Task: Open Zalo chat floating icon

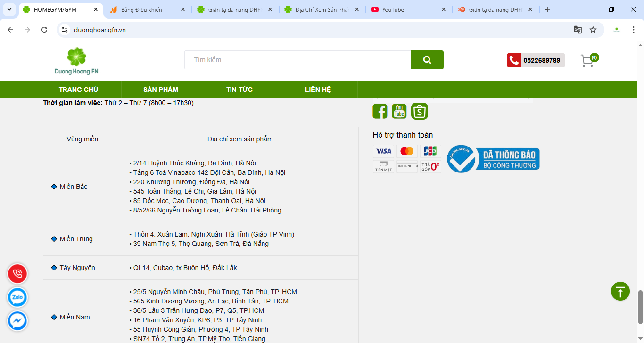Action: (17, 297)
